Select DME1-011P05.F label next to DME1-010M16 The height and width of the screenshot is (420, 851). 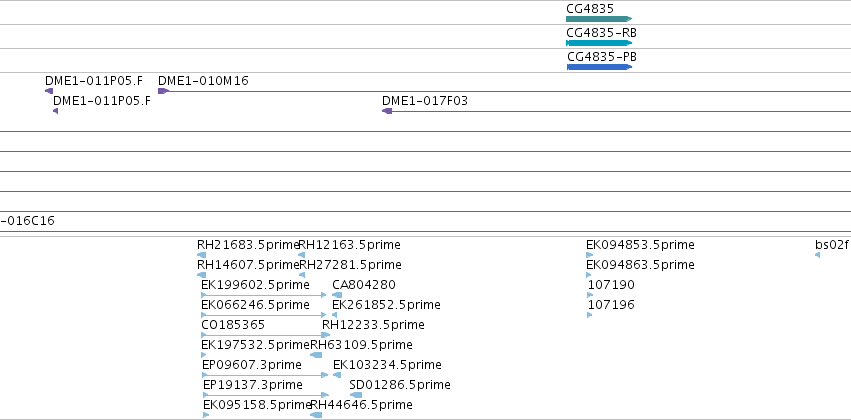[x=93, y=81]
